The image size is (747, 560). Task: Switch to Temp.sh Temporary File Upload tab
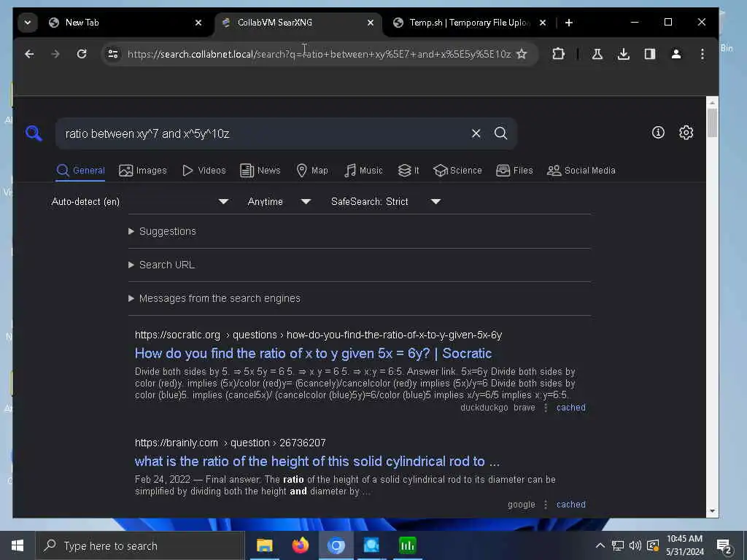click(x=469, y=23)
